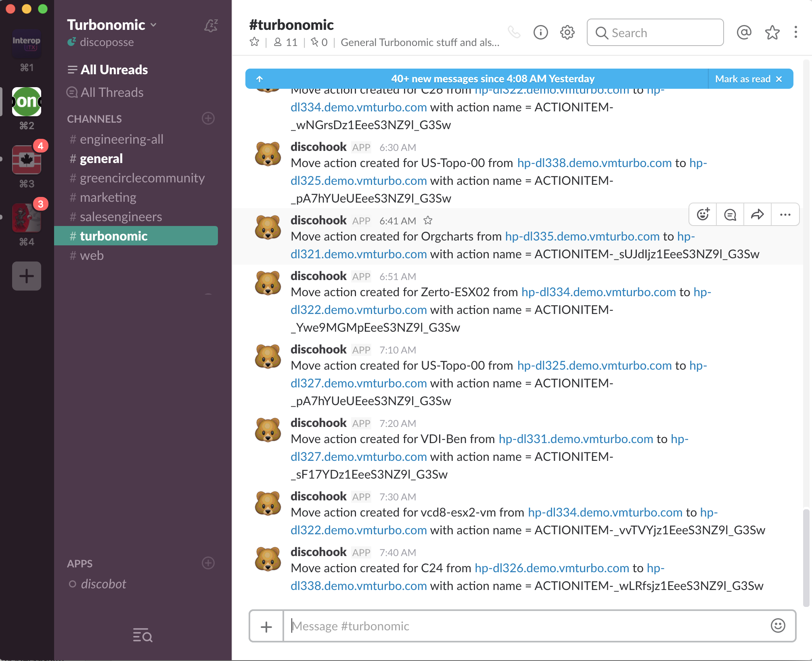Open the Turbonomic workspace dropdown menu
Screen dimensions: 812x661
112,25
